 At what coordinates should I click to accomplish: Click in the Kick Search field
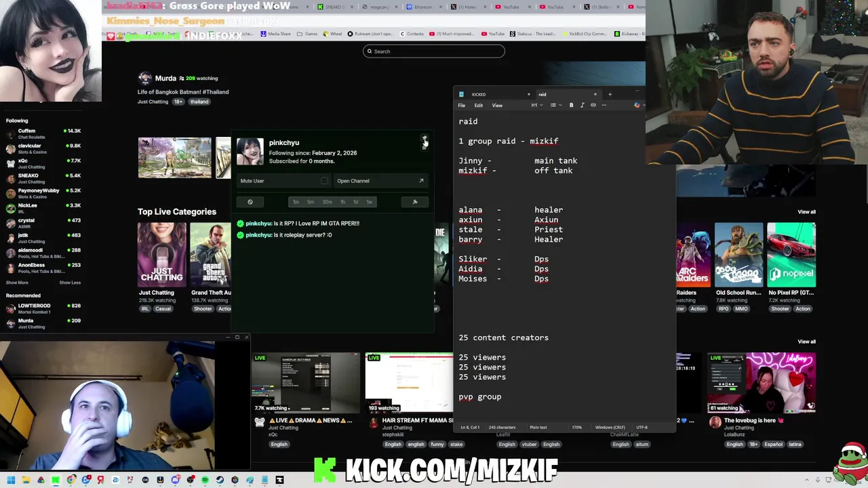434,52
